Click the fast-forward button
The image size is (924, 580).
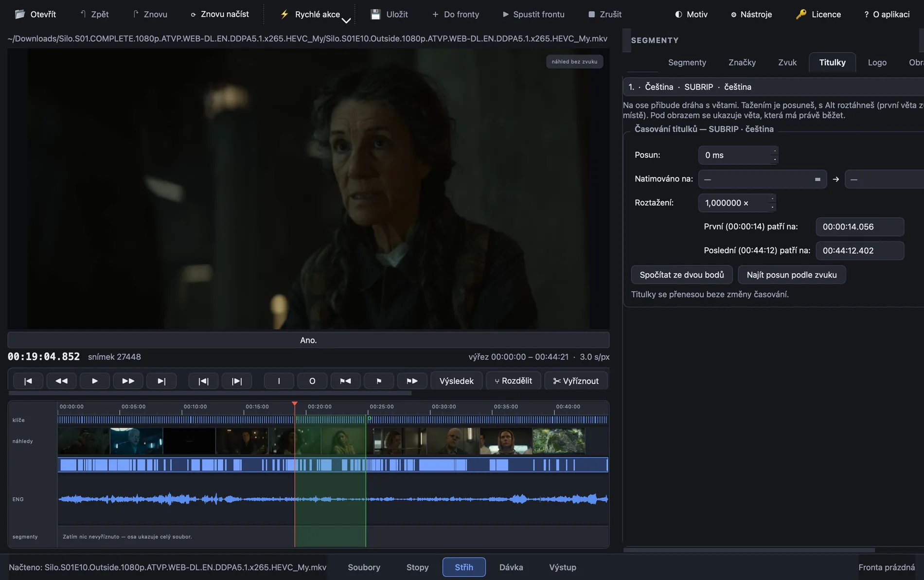pyautogui.click(x=128, y=381)
